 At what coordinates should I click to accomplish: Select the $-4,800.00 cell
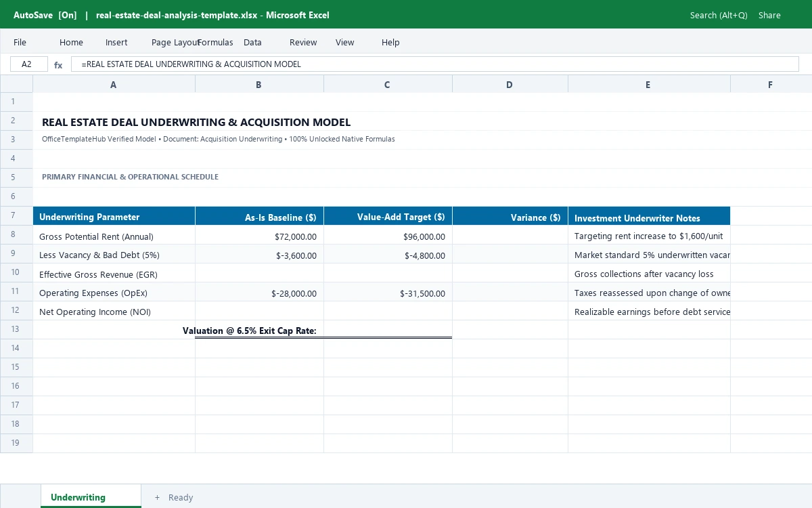(x=388, y=255)
